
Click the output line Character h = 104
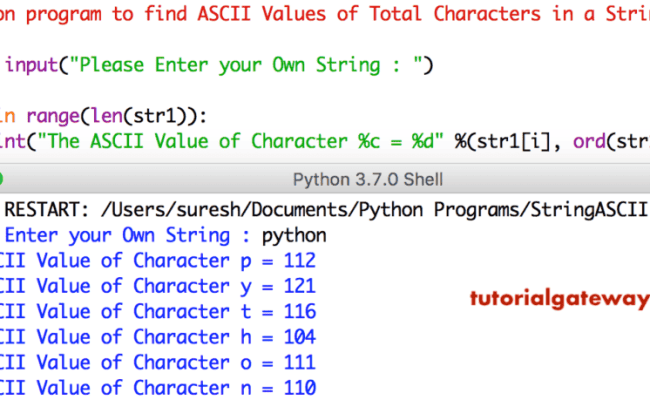(158, 337)
